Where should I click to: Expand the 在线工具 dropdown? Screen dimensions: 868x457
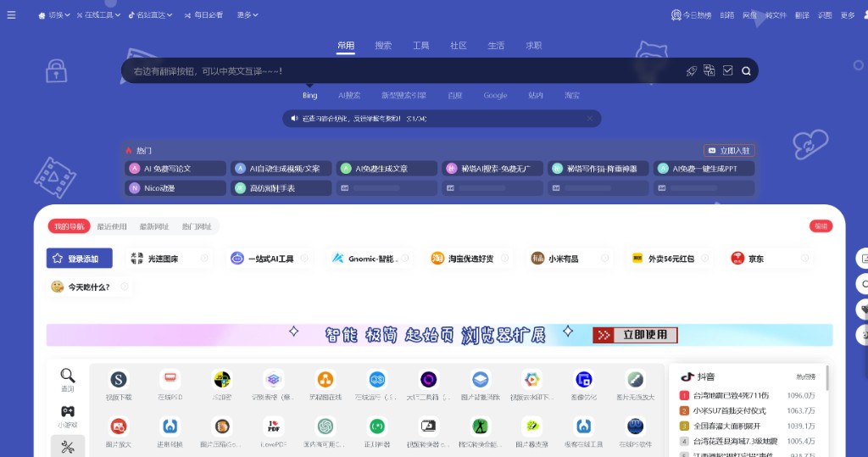[98, 15]
